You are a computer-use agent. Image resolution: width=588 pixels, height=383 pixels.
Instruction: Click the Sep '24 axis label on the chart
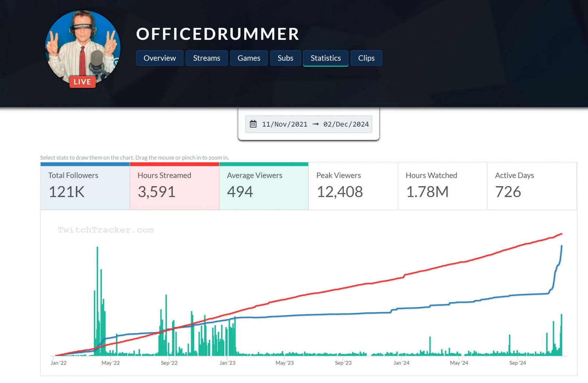[x=518, y=363]
